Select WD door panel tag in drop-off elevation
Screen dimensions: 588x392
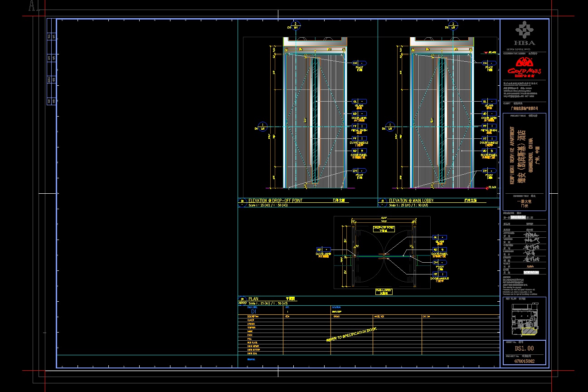[x=360, y=151]
